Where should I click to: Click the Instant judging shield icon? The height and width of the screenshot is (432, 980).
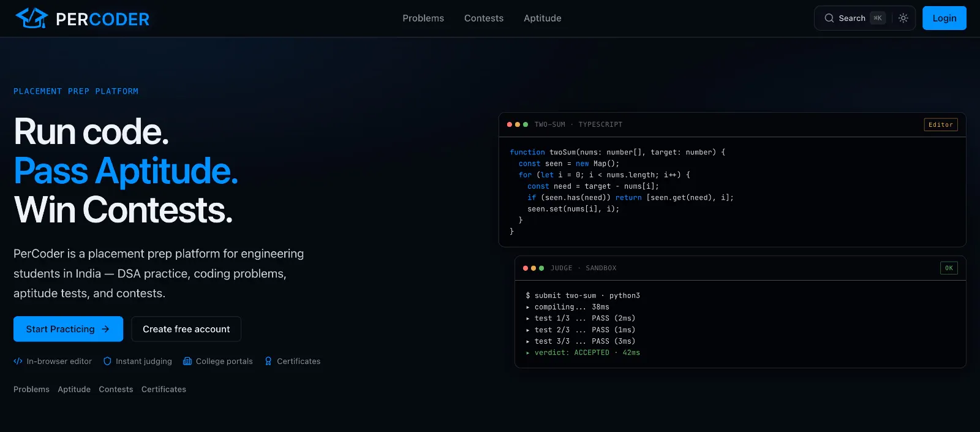point(107,362)
